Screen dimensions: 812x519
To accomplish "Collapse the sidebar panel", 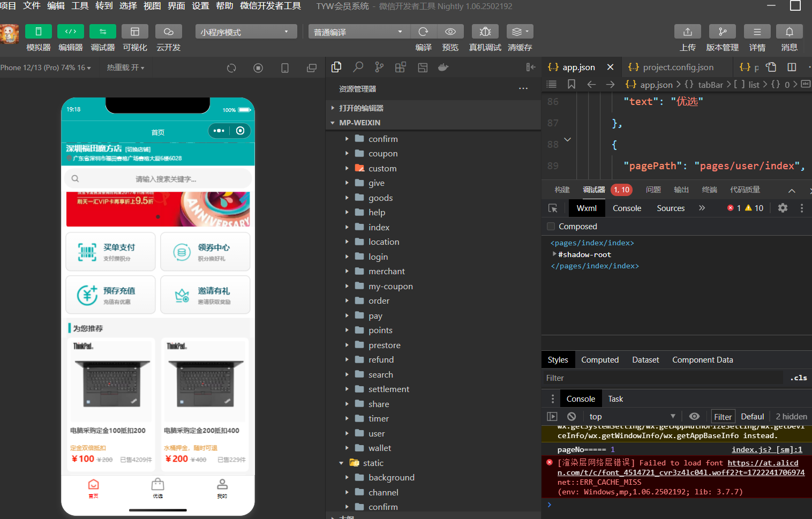I will [531, 67].
